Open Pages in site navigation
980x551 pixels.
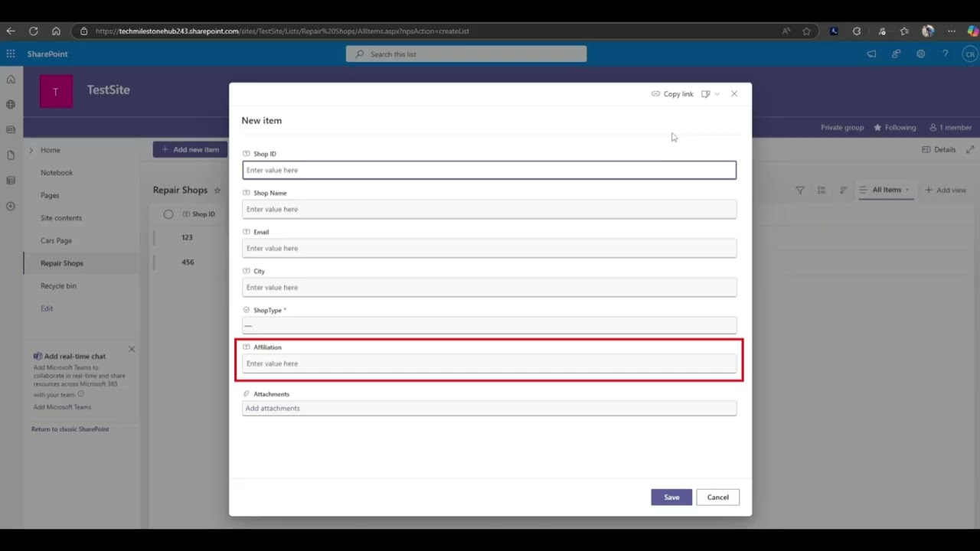pyautogui.click(x=50, y=195)
